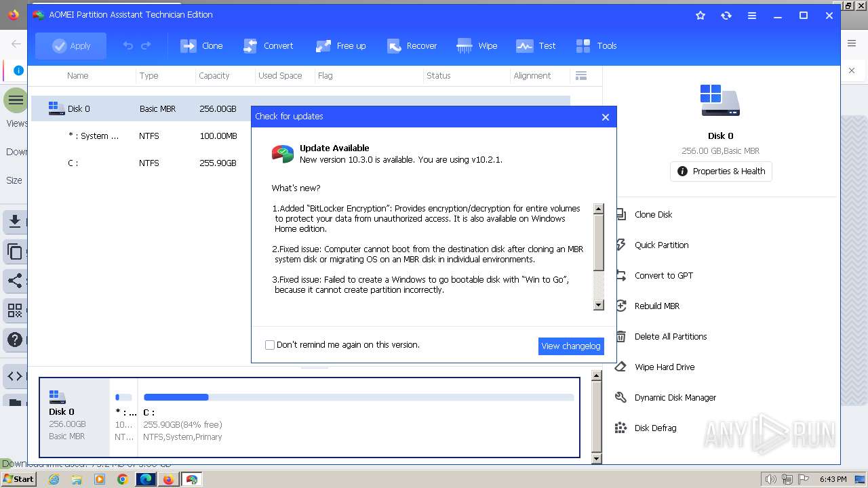This screenshot has height=488, width=868.
Task: Click Disk Defrag option
Action: click(x=655, y=428)
